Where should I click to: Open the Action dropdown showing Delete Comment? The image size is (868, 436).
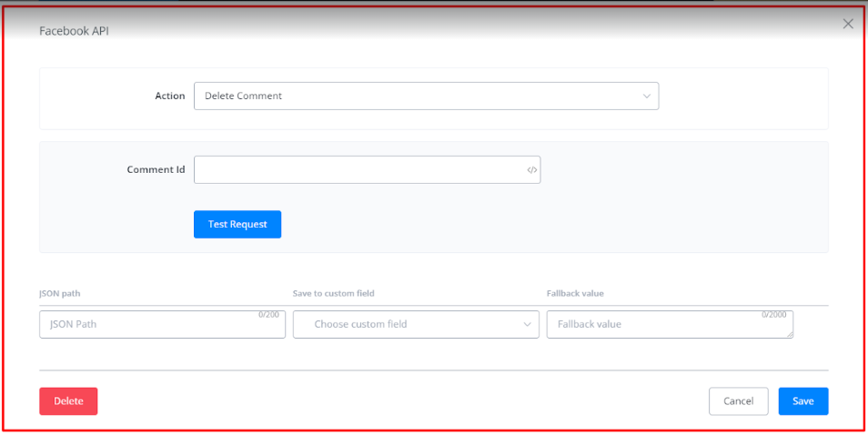click(419, 96)
